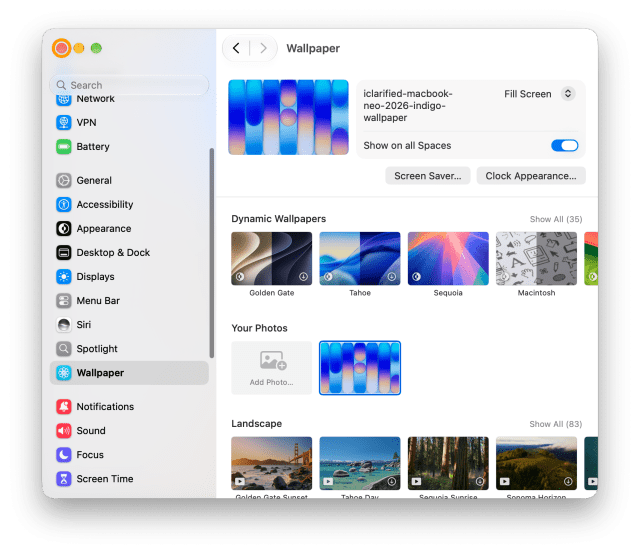Click download icon on Golden Gate wallpaper
This screenshot has width=640, height=554.
pos(303,277)
